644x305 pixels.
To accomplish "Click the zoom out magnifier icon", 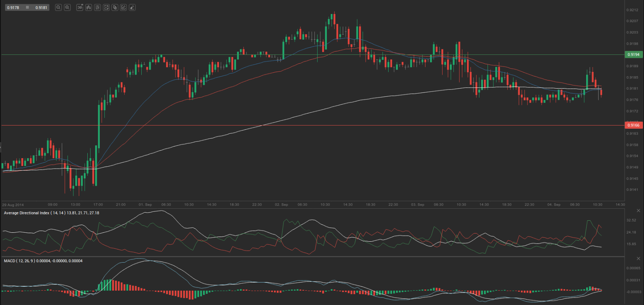I will tap(58, 7).
